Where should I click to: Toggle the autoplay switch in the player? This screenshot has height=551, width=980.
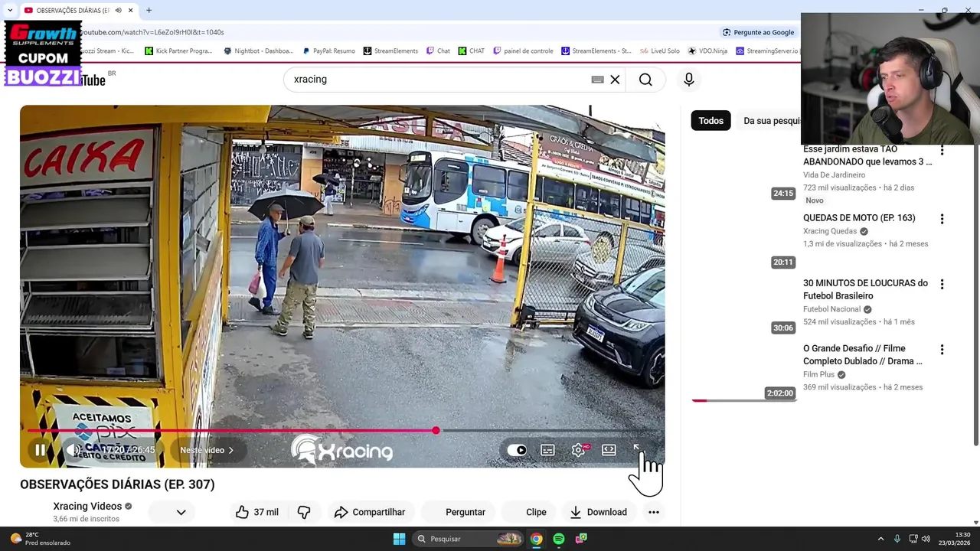517,450
